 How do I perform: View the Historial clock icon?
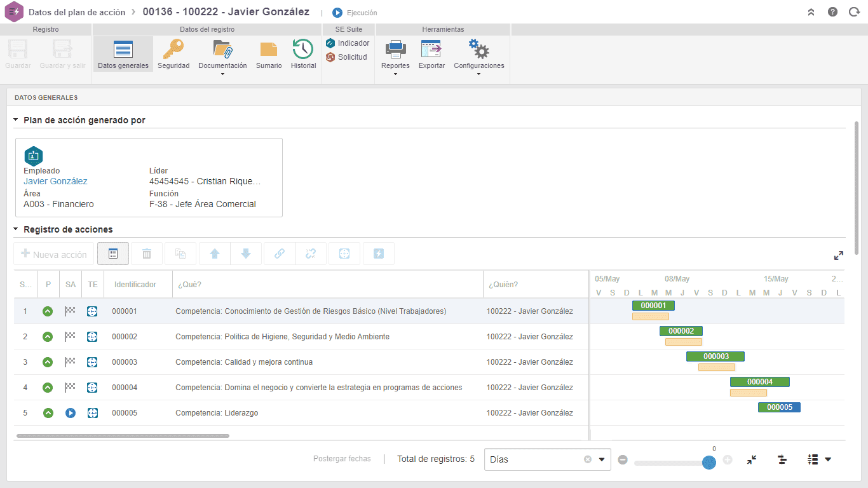point(303,54)
